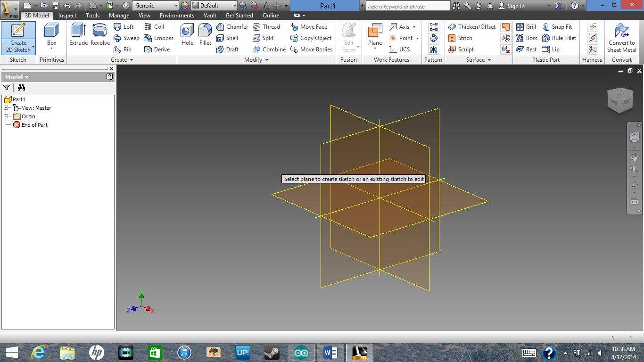Open the Generic material dropdown

tap(156, 6)
